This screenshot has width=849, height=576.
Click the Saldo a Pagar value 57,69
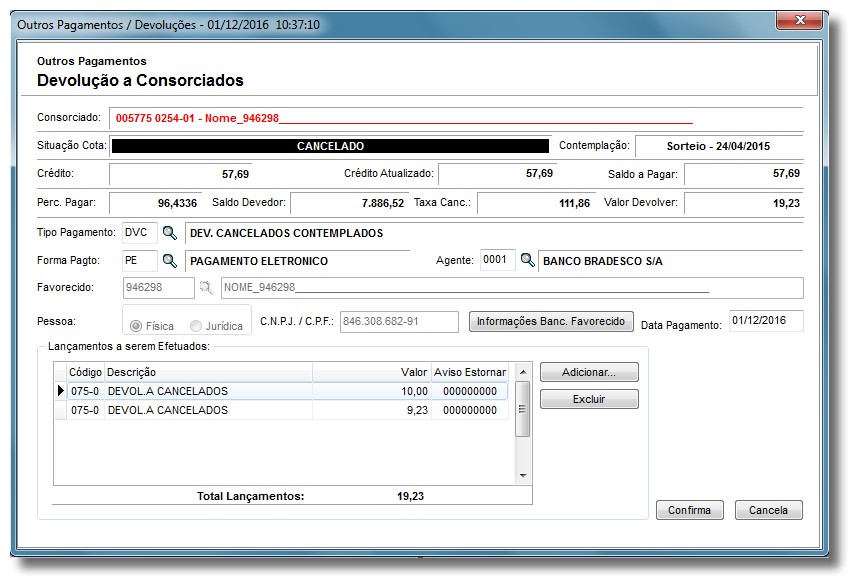point(743,174)
